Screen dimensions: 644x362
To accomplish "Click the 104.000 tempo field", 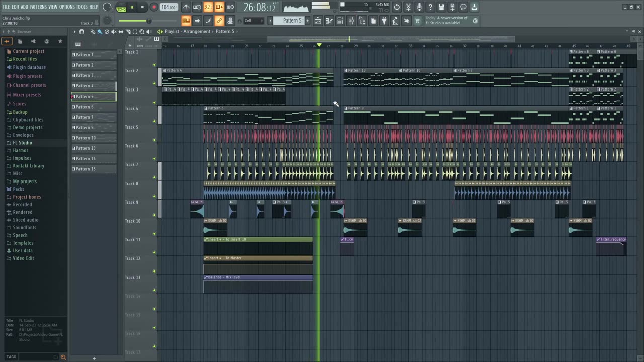I will pos(169,7).
